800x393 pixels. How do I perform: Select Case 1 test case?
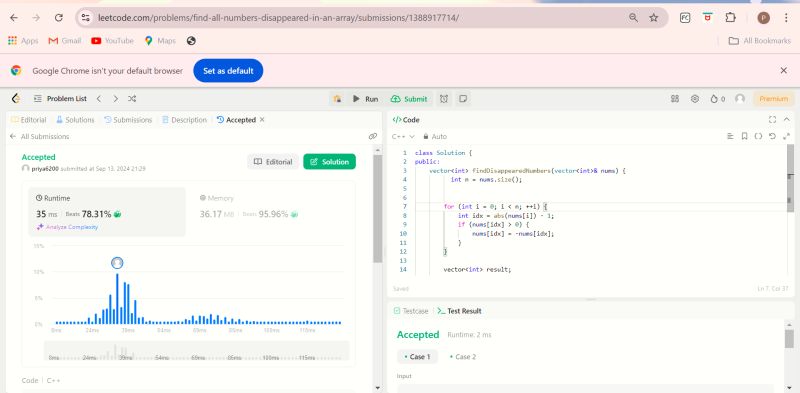click(417, 357)
